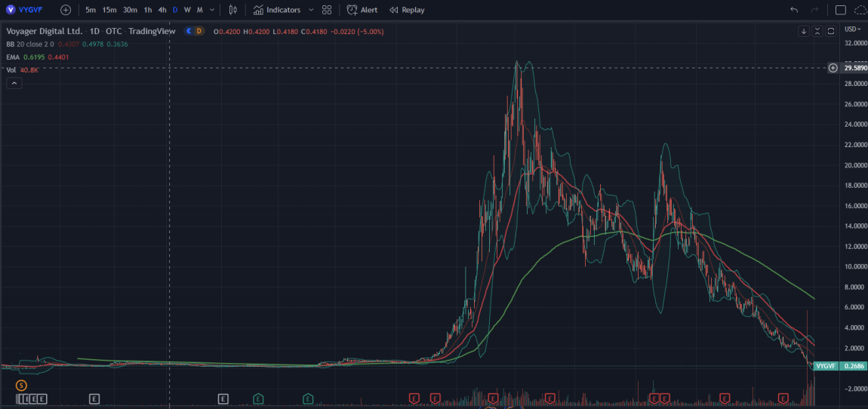Open the indicator templates grid icon
The image size is (868, 409).
pos(327,10)
